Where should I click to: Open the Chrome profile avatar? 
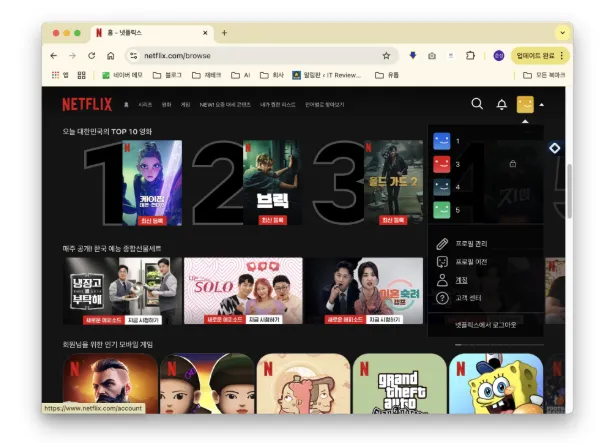point(499,56)
